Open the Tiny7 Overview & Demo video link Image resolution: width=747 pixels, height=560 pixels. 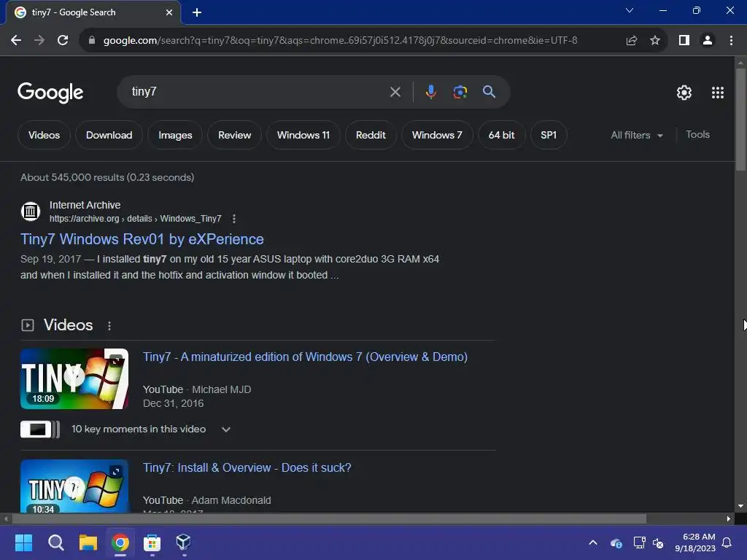pyautogui.click(x=306, y=357)
